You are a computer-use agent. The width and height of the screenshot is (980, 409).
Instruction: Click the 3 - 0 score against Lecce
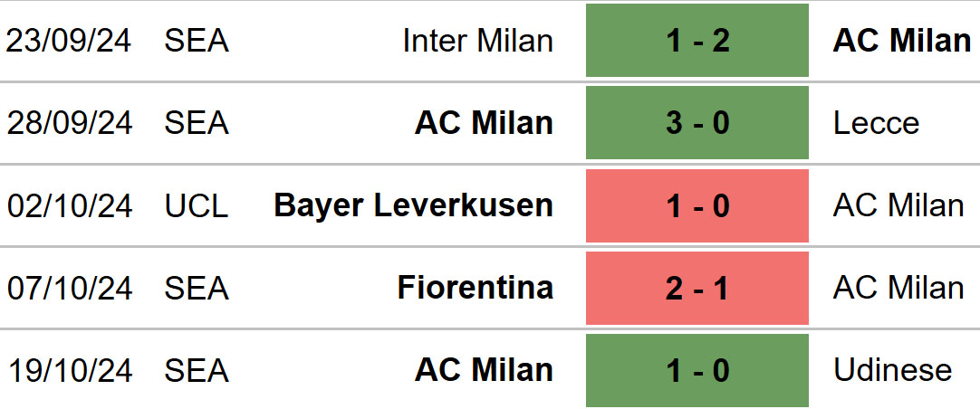pyautogui.click(x=697, y=122)
